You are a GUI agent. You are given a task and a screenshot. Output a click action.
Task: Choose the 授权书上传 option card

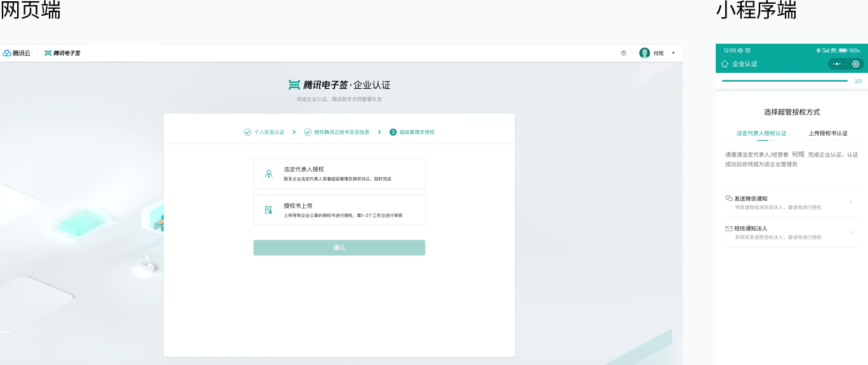tap(339, 210)
